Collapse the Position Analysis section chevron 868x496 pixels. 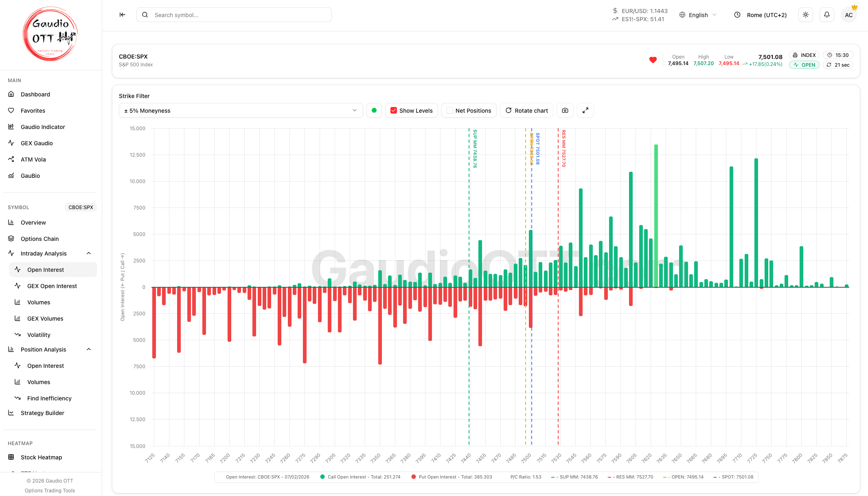click(89, 349)
